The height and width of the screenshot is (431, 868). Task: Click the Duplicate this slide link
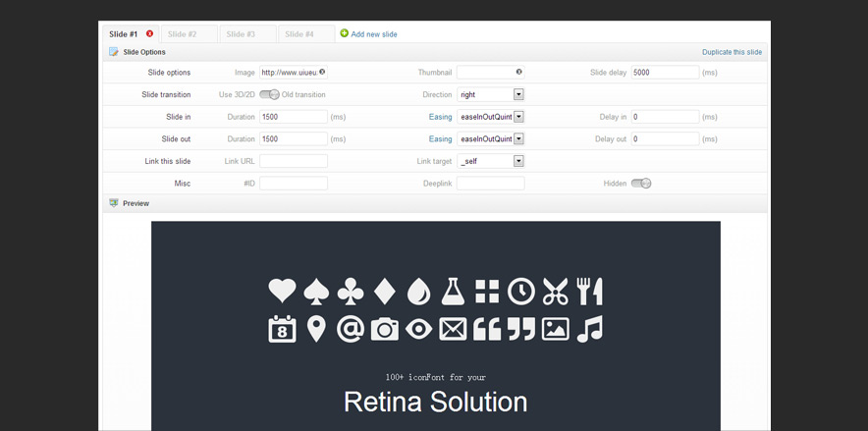732,52
